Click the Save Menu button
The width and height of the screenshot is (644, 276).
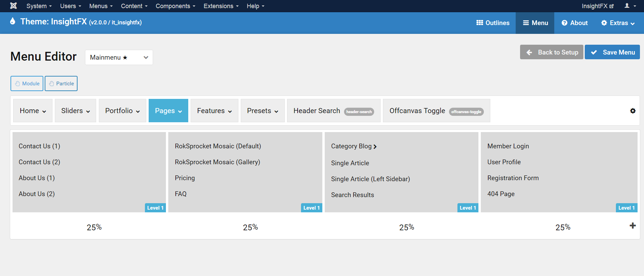(x=612, y=52)
